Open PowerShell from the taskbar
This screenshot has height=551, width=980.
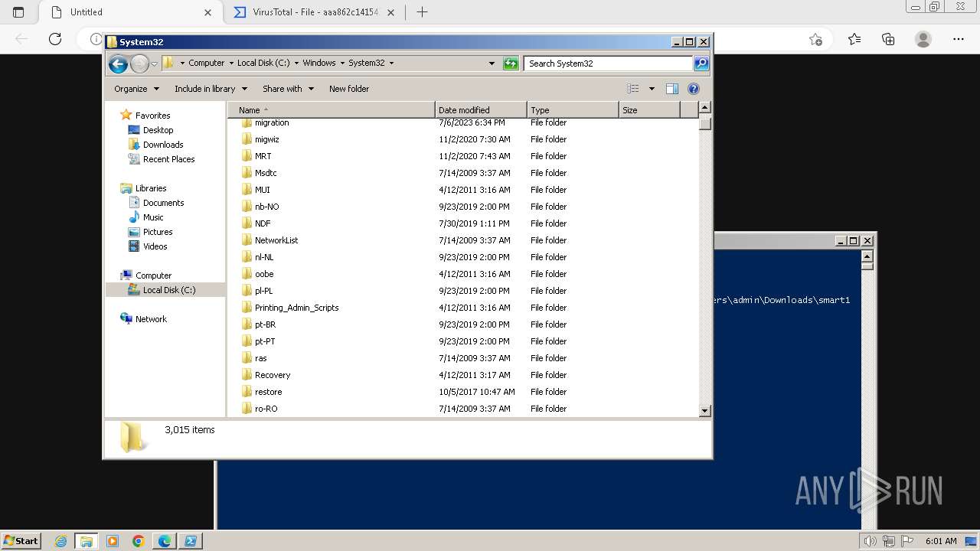(x=190, y=541)
